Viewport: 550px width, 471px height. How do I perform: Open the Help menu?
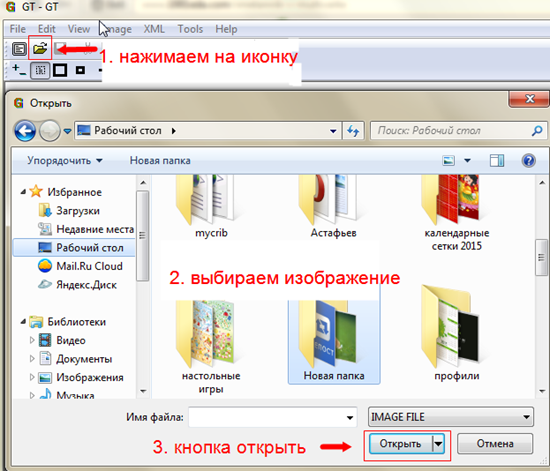(226, 29)
